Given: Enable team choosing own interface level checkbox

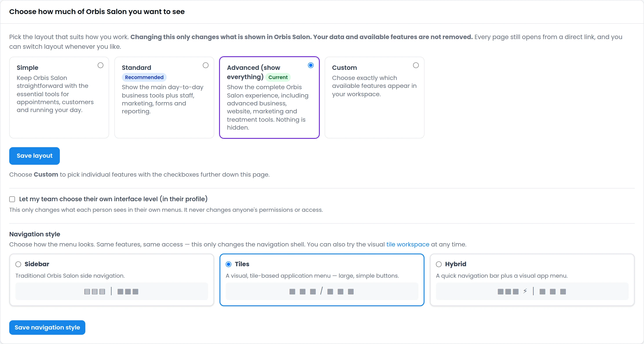Looking at the screenshot, I should click(x=12, y=199).
